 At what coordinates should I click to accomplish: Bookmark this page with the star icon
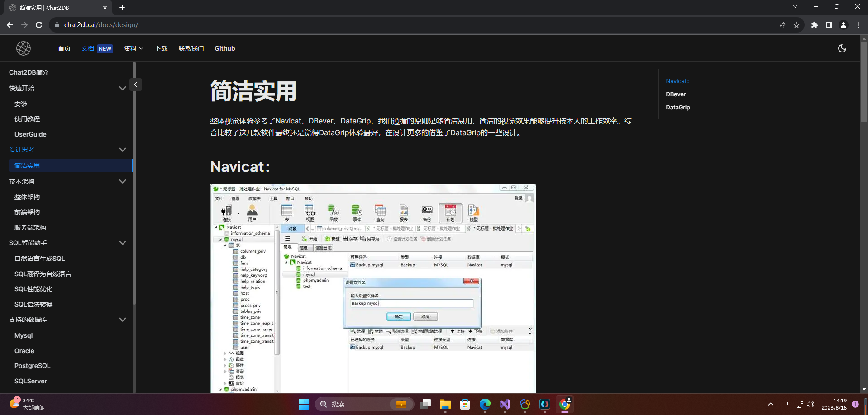[x=796, y=25]
